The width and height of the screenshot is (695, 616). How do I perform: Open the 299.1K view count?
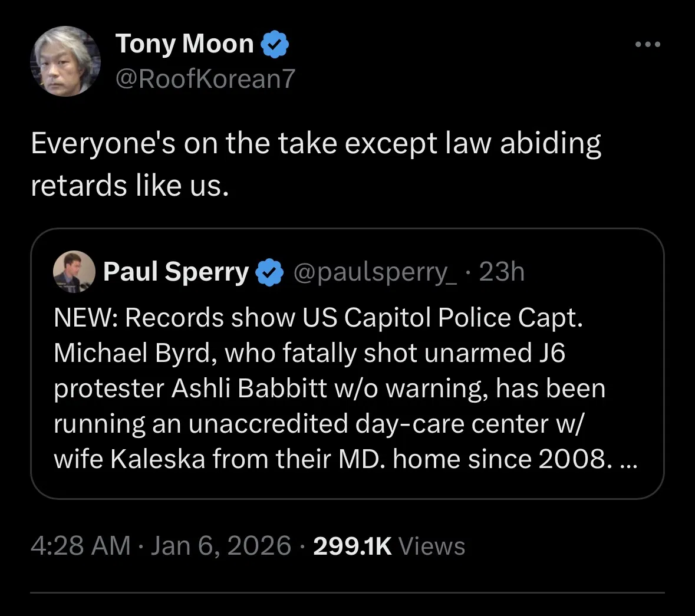352,546
